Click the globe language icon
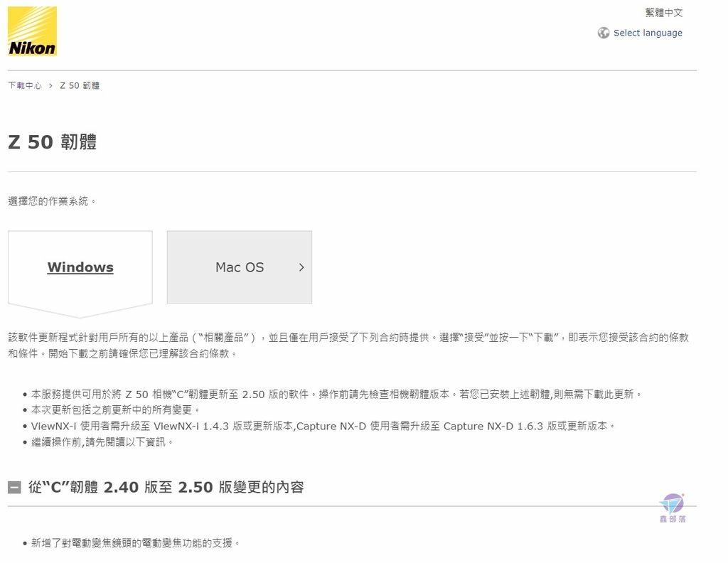The width and height of the screenshot is (728, 563). tap(603, 33)
